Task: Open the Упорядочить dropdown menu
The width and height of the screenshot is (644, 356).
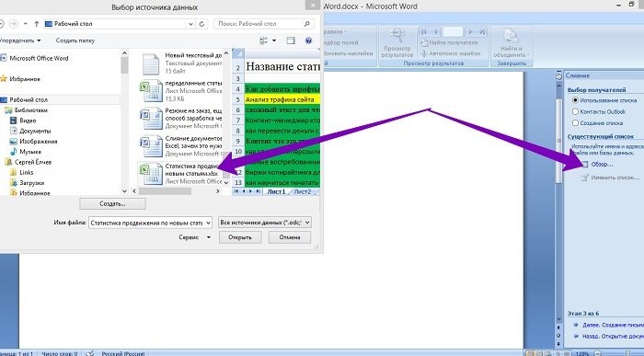Action: coord(20,40)
